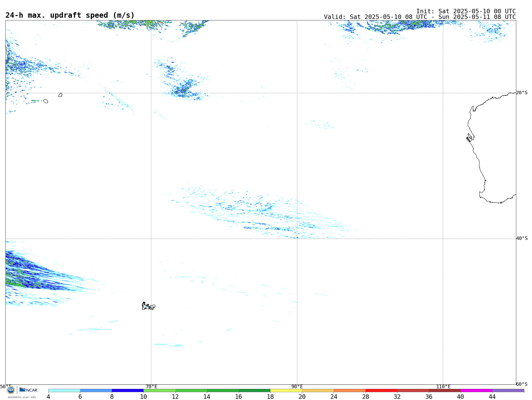Click the Shark Bay inlet on Australia's west coast

pos(470,137)
